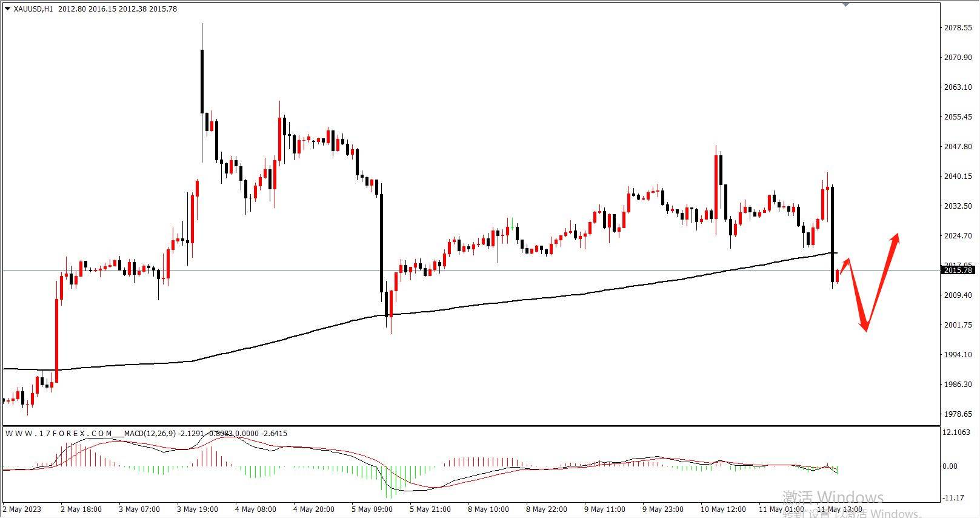The height and width of the screenshot is (518, 980).
Task: Click the 0.00 level on the MACD axis
Action: click(x=950, y=466)
